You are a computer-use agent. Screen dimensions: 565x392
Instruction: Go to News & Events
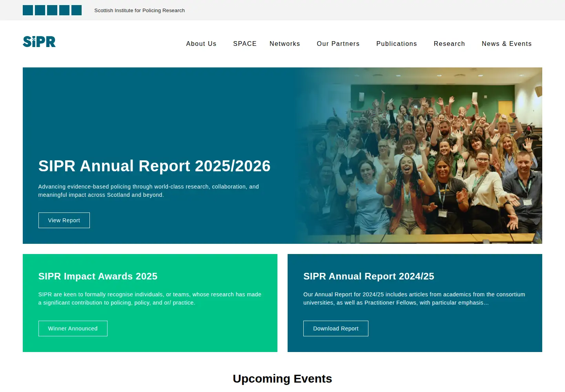tap(507, 44)
